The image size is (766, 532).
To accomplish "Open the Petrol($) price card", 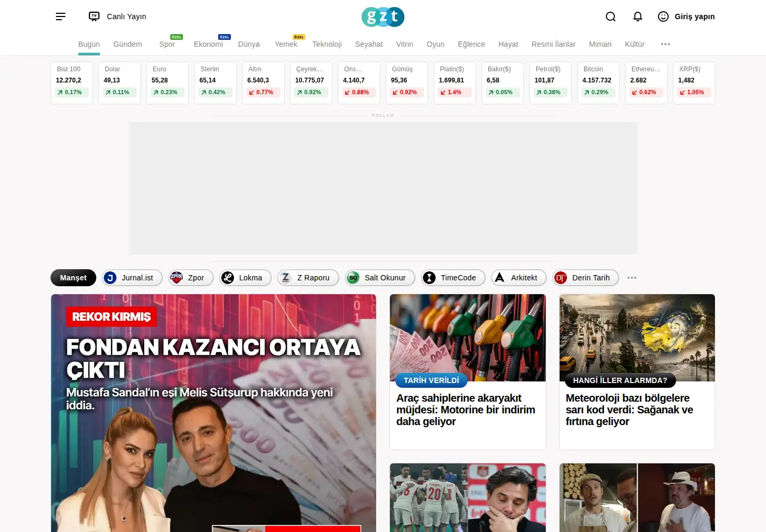I will [551, 83].
